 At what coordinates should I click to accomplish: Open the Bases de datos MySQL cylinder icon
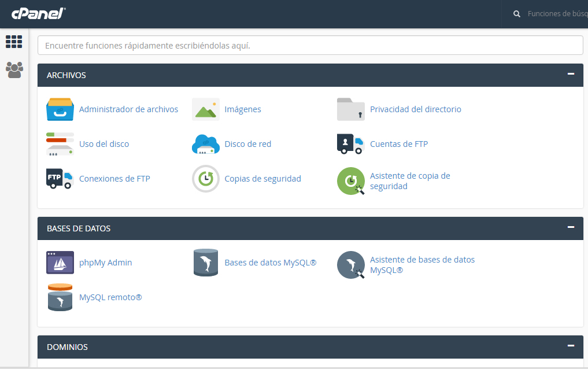[x=205, y=263]
